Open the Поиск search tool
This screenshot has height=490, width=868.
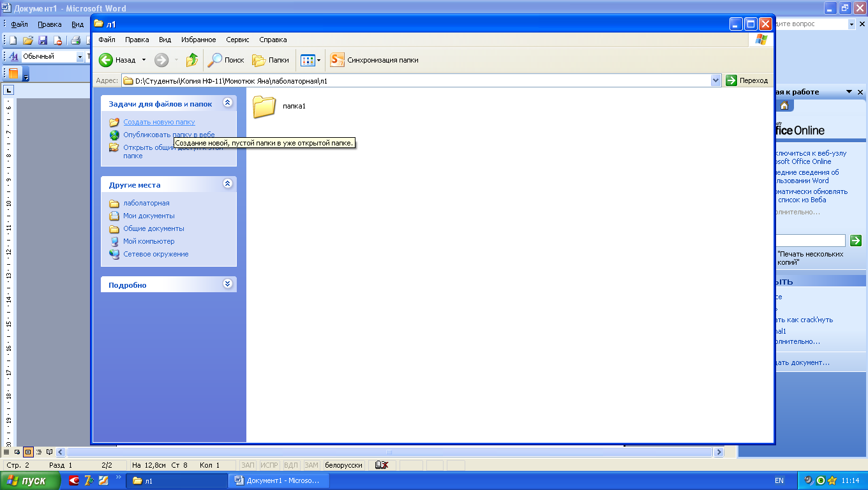click(226, 60)
